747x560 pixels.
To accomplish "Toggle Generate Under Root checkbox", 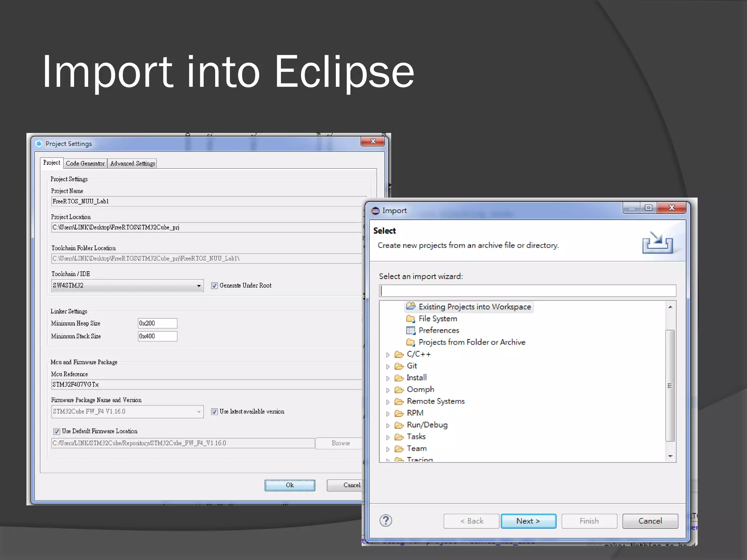I will [214, 285].
